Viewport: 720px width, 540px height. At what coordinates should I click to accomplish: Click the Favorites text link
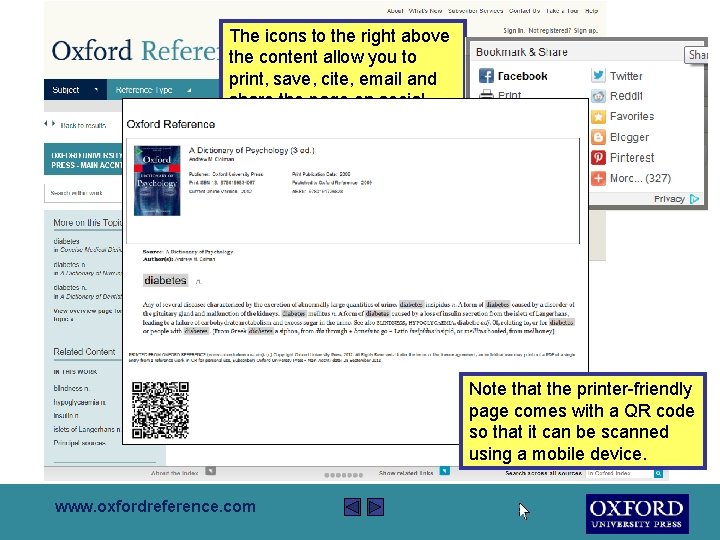(x=632, y=116)
